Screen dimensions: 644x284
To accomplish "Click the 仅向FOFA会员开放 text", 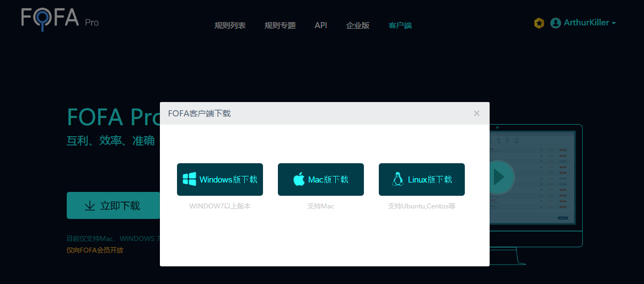I will (95, 250).
